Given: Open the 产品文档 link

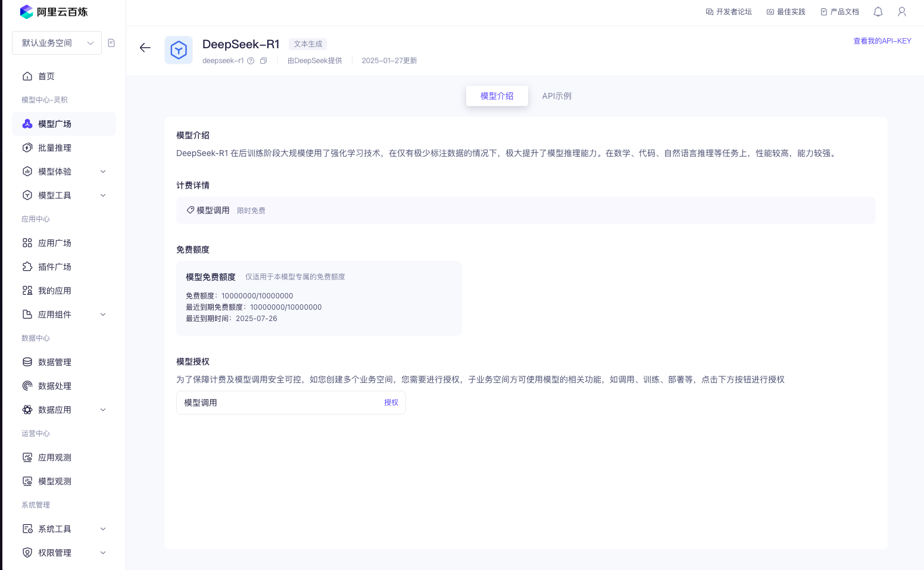Looking at the screenshot, I should click(839, 12).
